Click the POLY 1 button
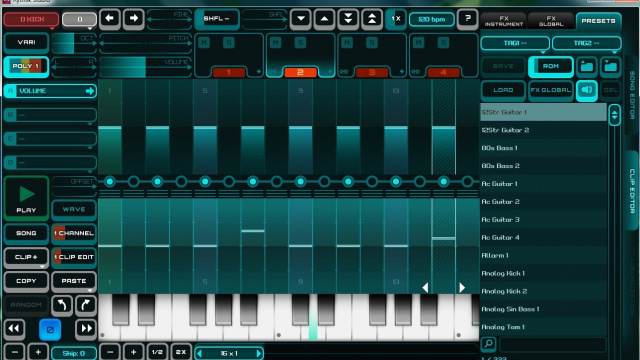 [26, 66]
